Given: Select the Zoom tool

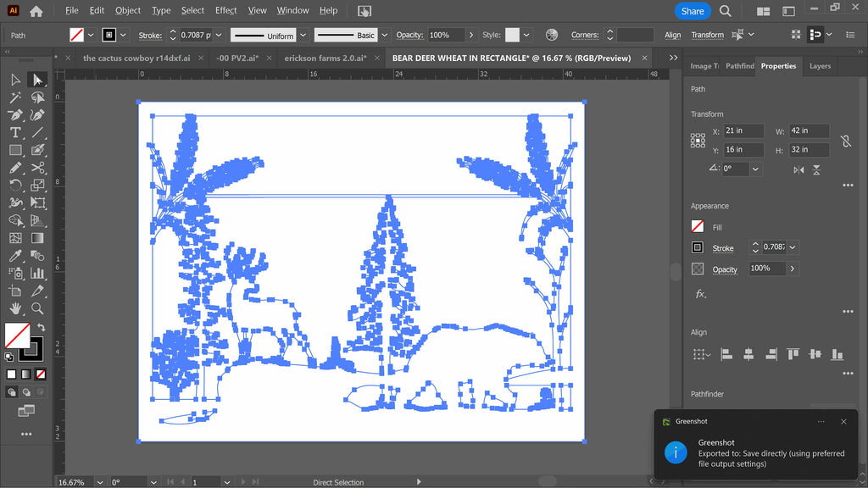Looking at the screenshot, I should tap(37, 308).
